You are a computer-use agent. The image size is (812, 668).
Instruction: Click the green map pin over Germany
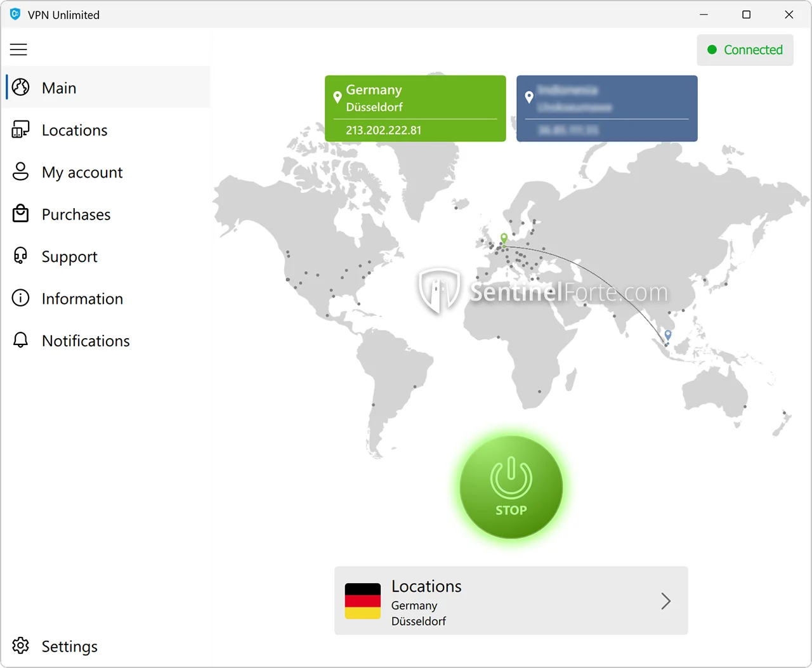point(504,239)
